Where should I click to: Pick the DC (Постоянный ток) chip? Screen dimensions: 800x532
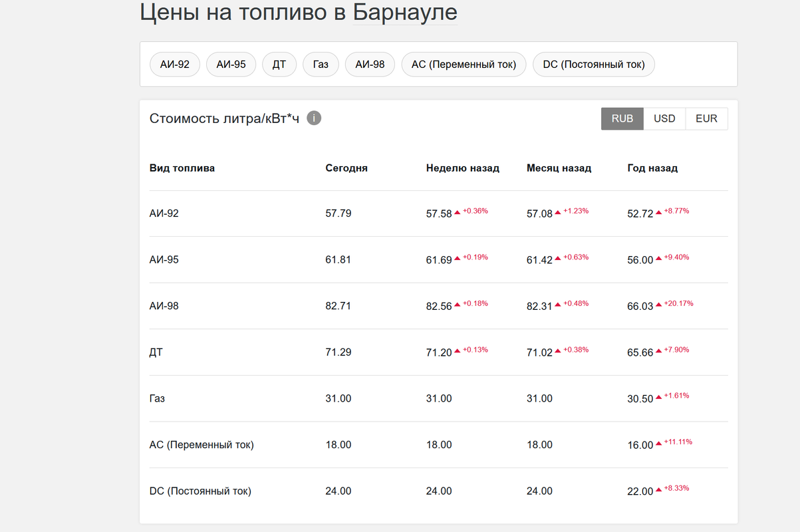pyautogui.click(x=594, y=65)
